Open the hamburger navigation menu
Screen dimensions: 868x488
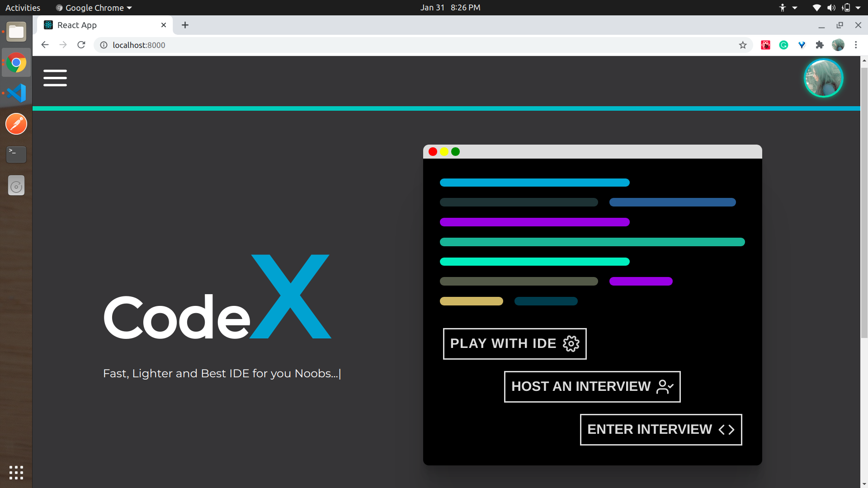(x=55, y=78)
